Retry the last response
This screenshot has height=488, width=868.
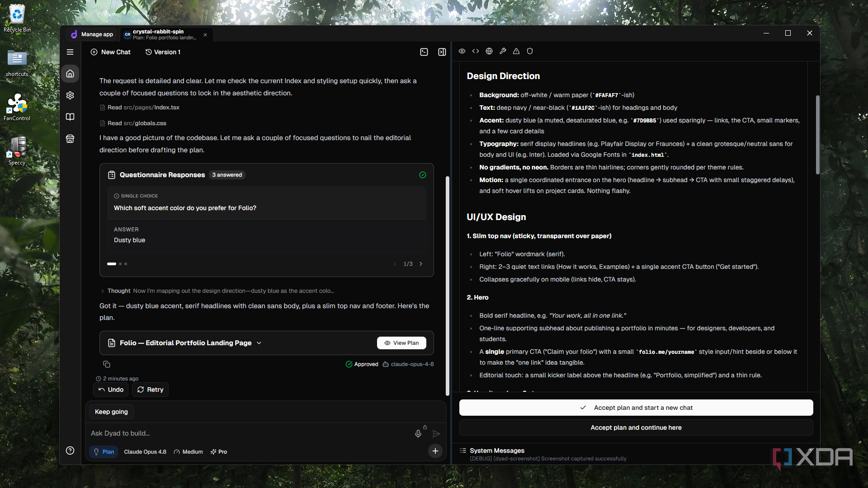(150, 389)
